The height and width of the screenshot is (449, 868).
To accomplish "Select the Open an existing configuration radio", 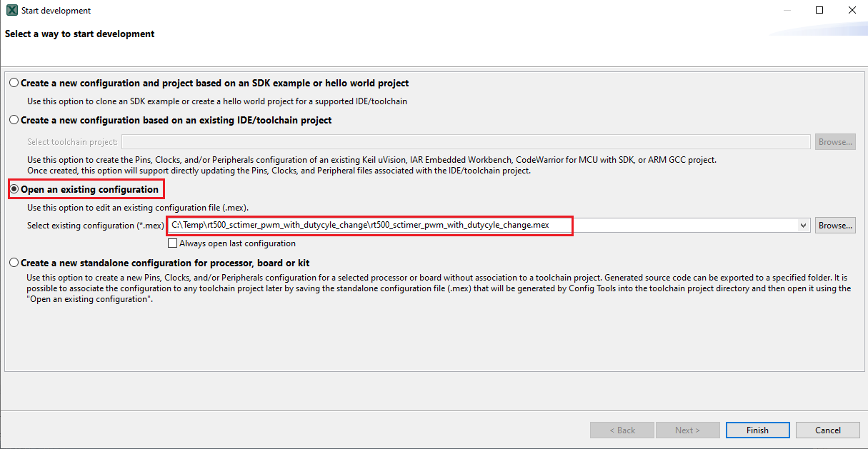I will (x=14, y=189).
